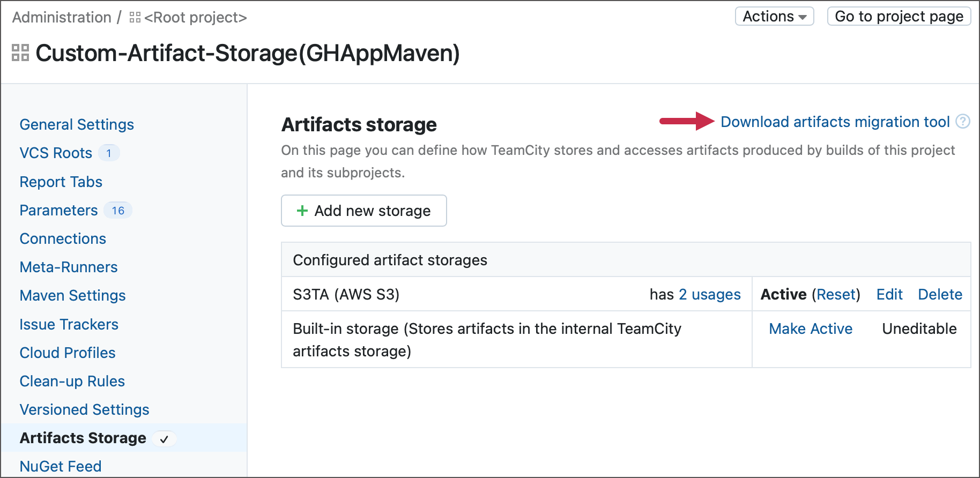Delete the S3TA storage

point(940,294)
